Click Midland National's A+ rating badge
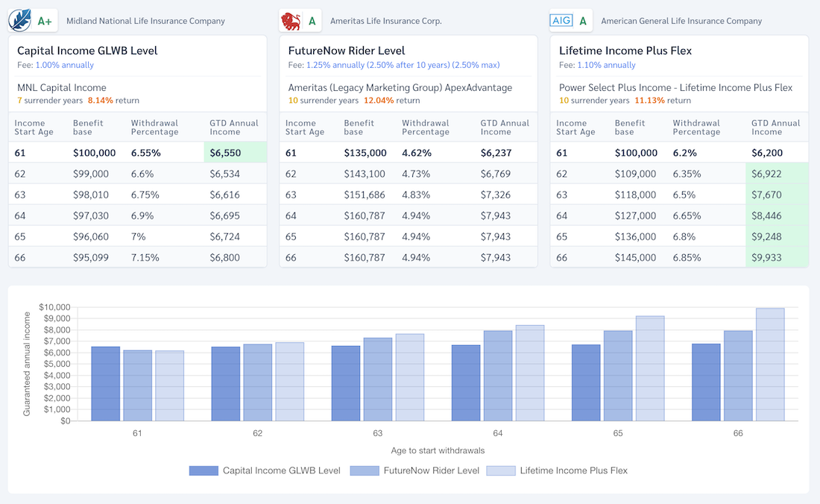 (x=45, y=21)
